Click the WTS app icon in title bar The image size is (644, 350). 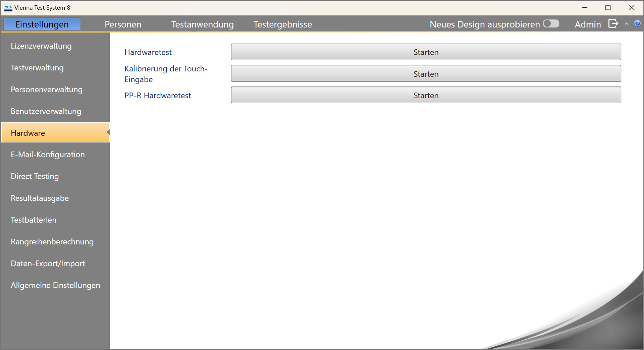8,7
